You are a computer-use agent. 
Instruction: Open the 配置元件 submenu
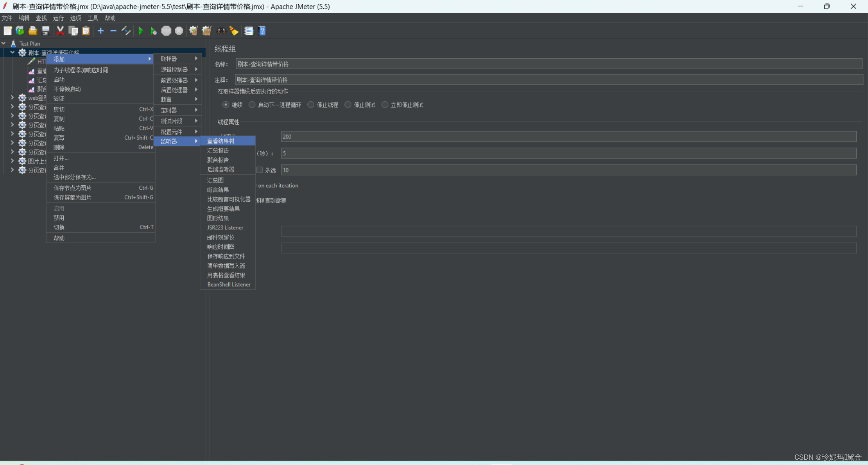tap(177, 132)
